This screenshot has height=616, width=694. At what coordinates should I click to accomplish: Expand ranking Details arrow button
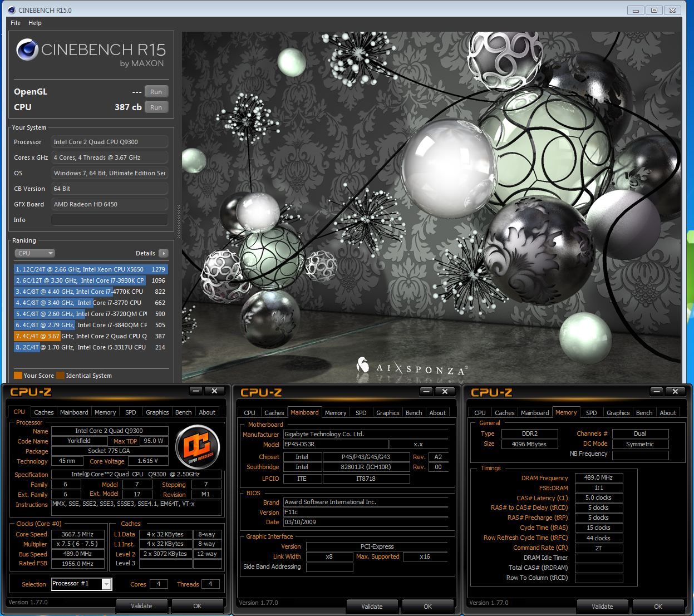[163, 253]
